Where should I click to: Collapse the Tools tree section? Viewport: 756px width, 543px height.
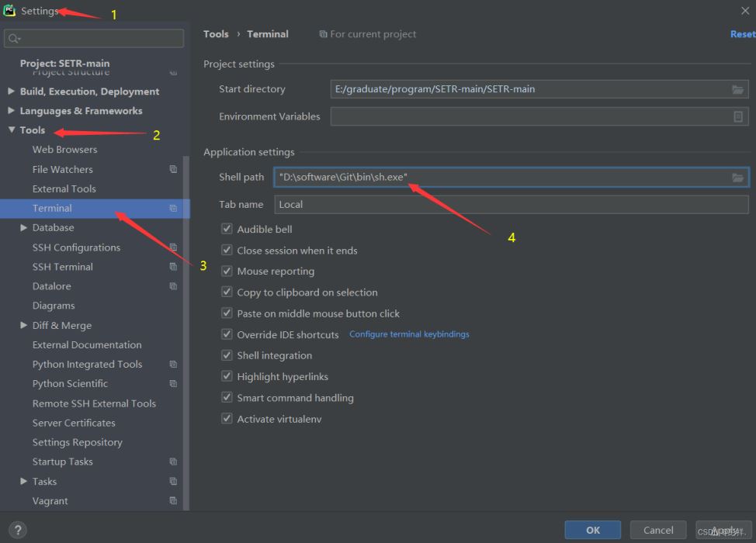coord(12,130)
